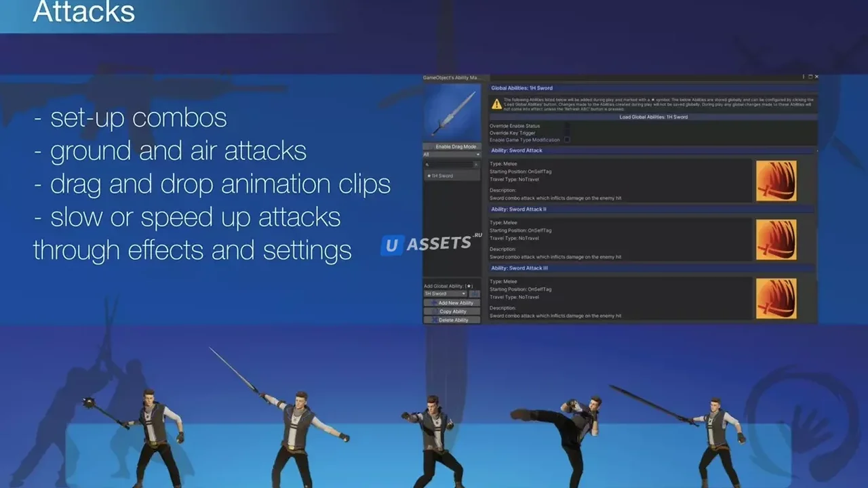Click the Sword Attack II ability icon
The height and width of the screenshot is (488, 868).
pos(776,240)
